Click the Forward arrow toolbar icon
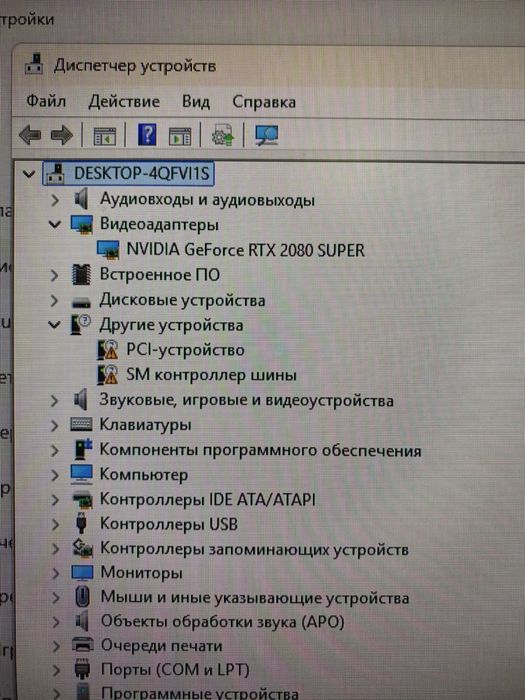 [x=62, y=135]
